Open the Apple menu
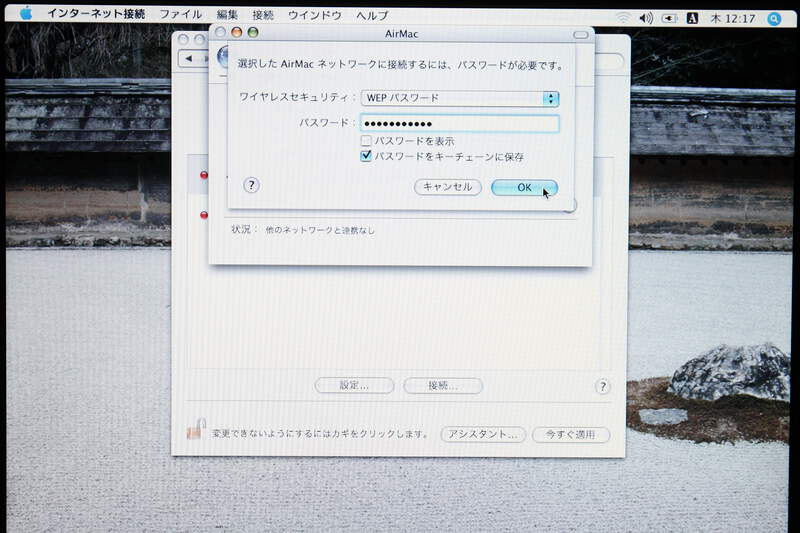This screenshot has width=800, height=533. pyautogui.click(x=26, y=14)
